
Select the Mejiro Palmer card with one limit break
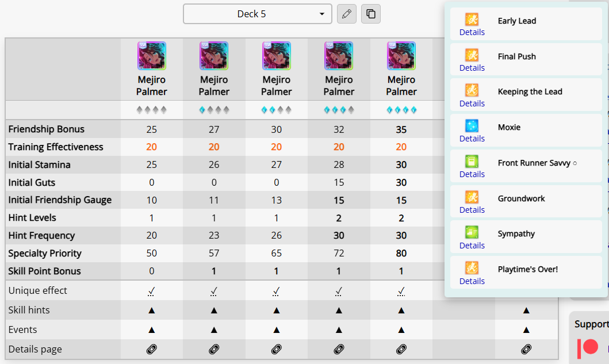click(214, 56)
